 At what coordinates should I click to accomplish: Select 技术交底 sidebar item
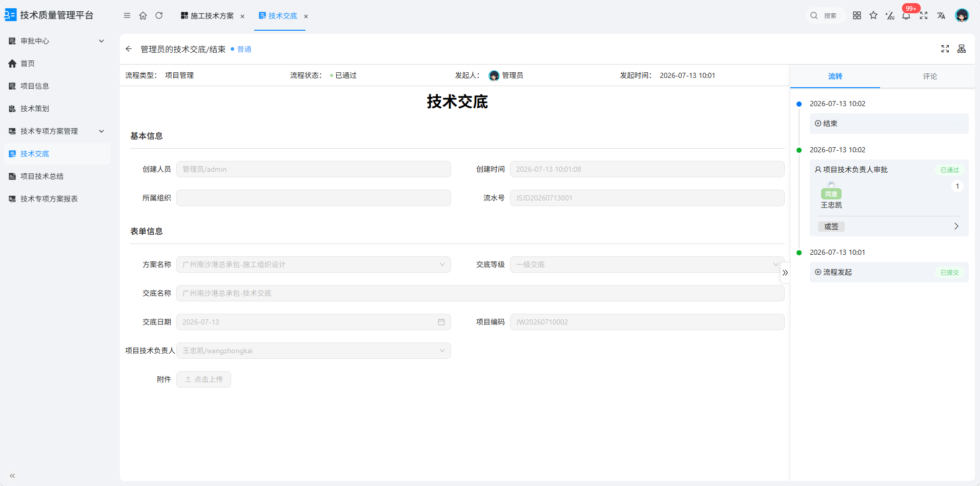56,154
